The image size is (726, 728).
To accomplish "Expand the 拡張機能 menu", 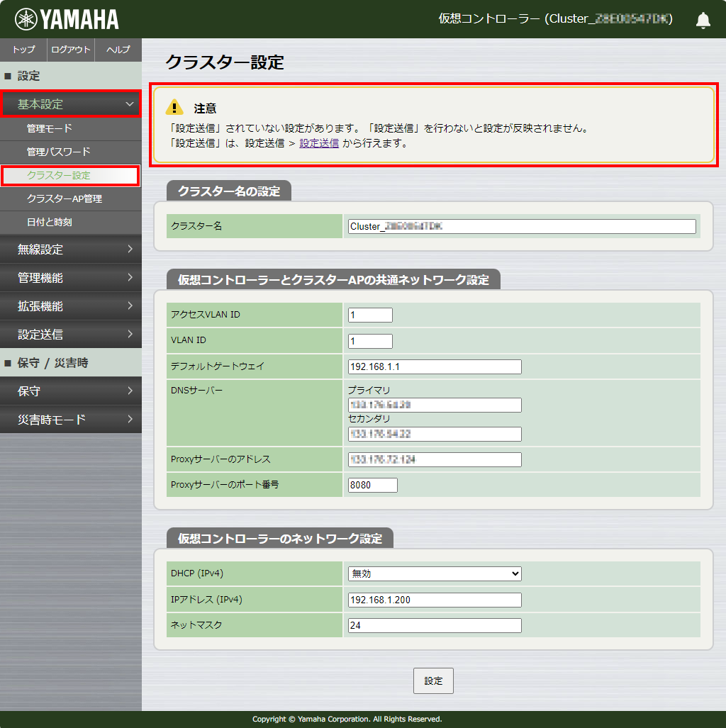I will tap(70, 306).
